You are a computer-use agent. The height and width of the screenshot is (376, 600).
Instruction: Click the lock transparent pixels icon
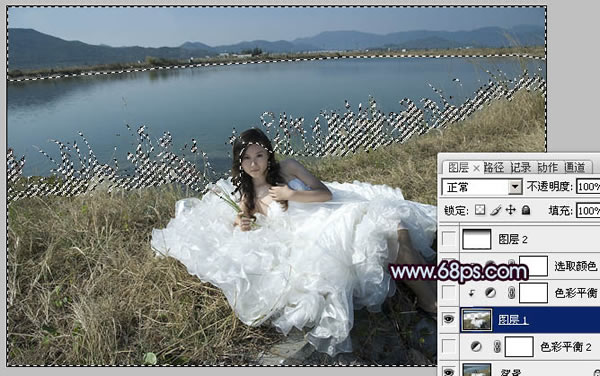tap(480, 210)
